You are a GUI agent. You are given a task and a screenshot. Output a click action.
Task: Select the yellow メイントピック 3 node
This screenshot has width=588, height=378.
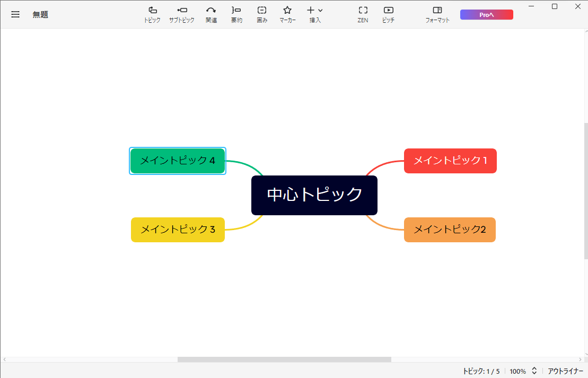(178, 230)
